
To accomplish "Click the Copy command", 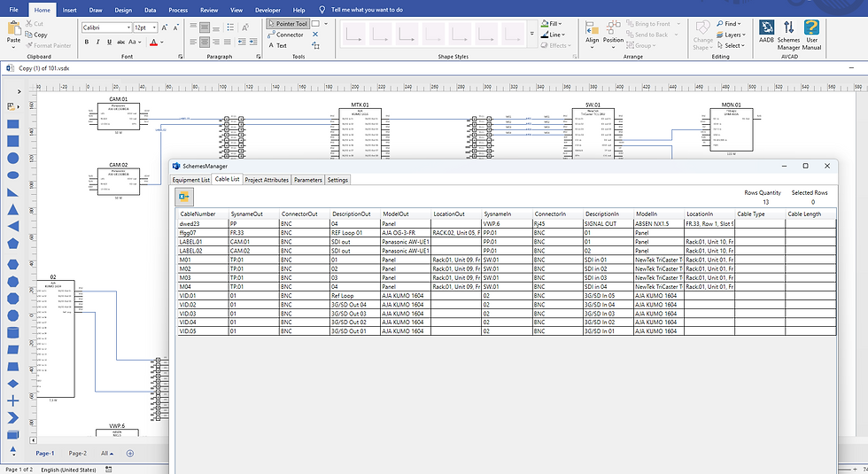I will pyautogui.click(x=36, y=35).
